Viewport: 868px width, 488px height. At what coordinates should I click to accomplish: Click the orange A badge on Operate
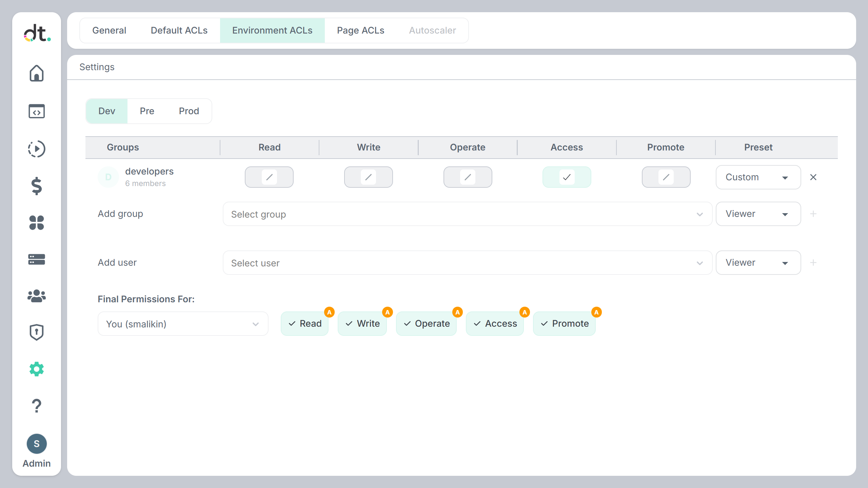[x=457, y=312]
